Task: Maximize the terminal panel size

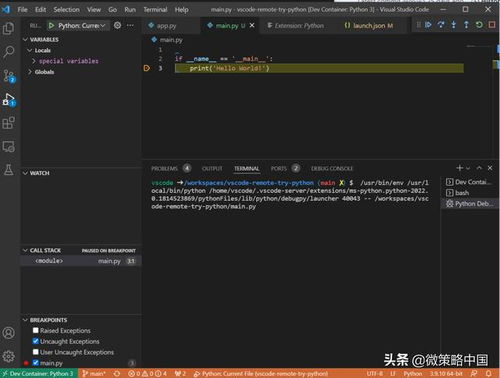Action: click(479, 168)
